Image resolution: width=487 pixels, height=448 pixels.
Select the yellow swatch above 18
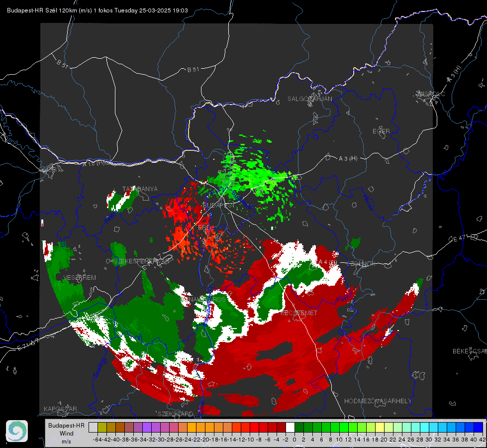[x=380, y=428]
